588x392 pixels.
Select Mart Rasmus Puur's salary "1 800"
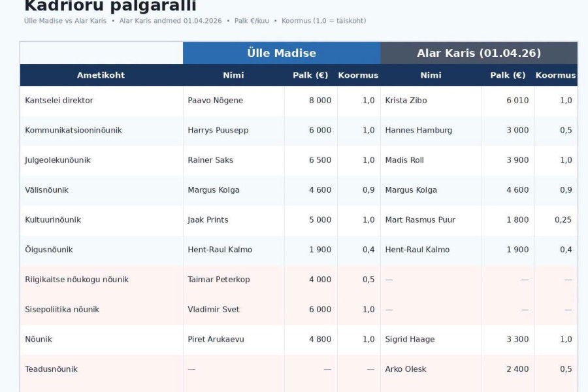pyautogui.click(x=517, y=220)
